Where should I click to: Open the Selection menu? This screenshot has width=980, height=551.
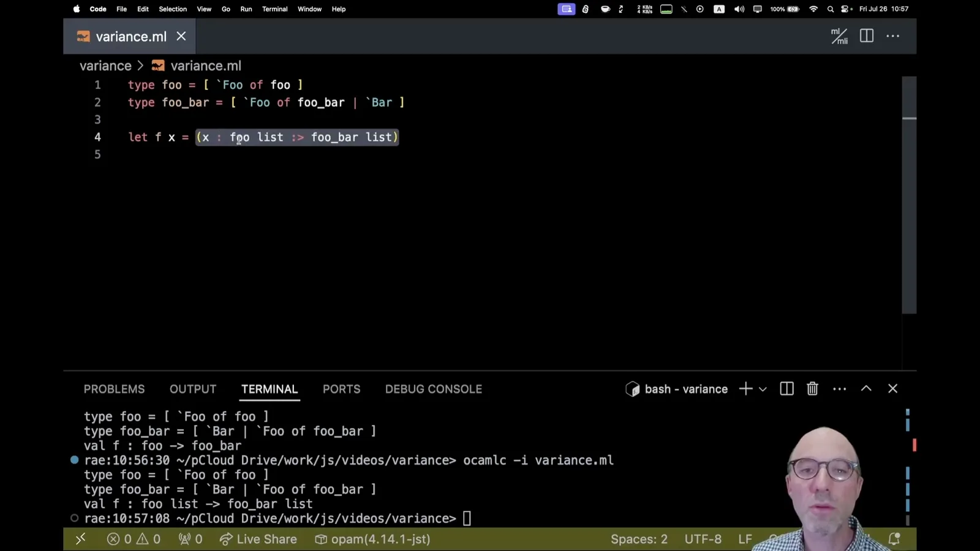(173, 9)
